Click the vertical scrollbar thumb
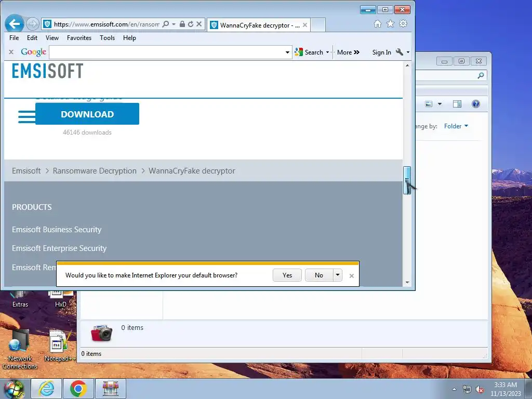The width and height of the screenshot is (532, 399). tap(407, 180)
